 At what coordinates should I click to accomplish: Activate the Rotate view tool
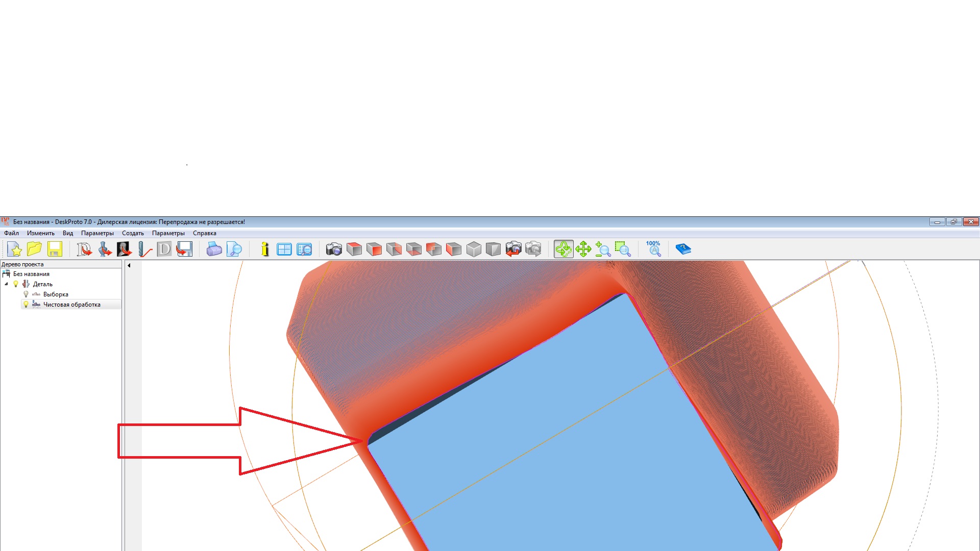coord(563,249)
